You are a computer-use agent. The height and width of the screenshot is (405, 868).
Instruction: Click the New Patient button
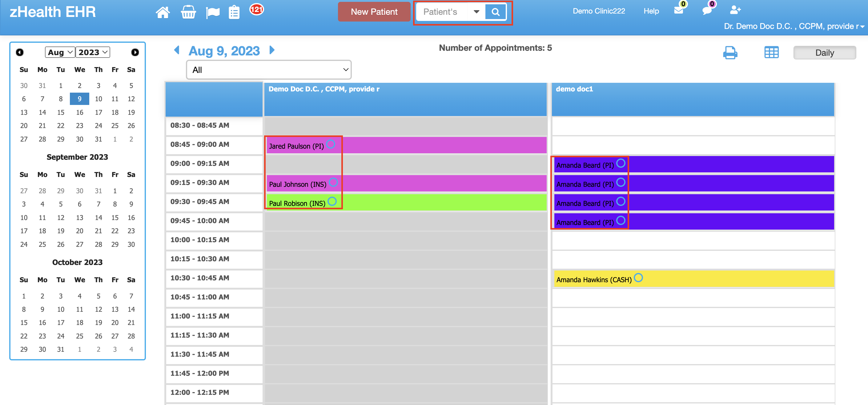tap(374, 12)
